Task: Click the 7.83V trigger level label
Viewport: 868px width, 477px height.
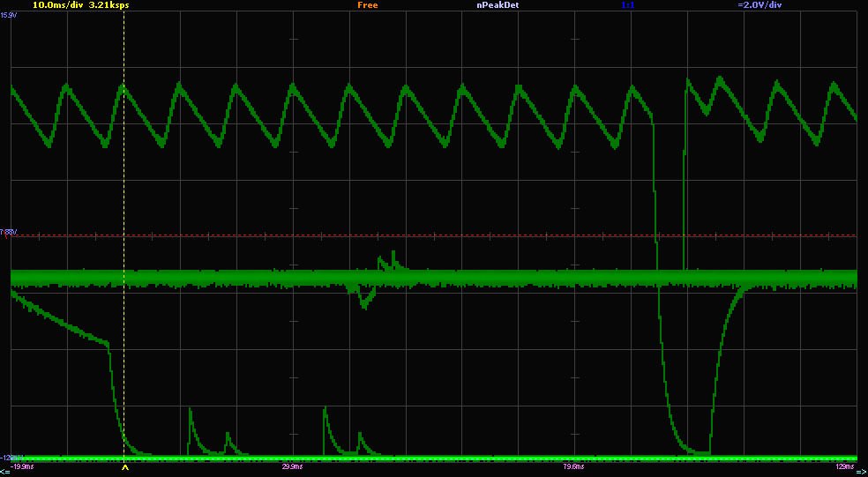Action: tap(8, 232)
